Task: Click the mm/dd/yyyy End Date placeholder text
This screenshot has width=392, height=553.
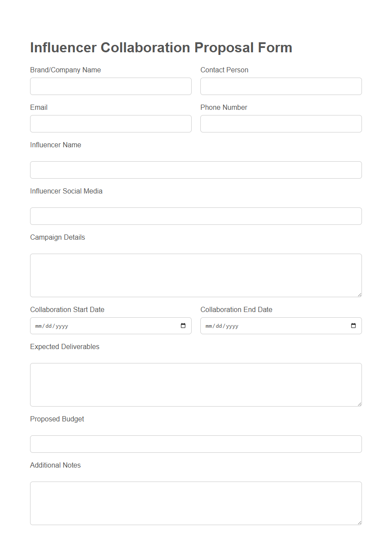Action: (x=221, y=326)
